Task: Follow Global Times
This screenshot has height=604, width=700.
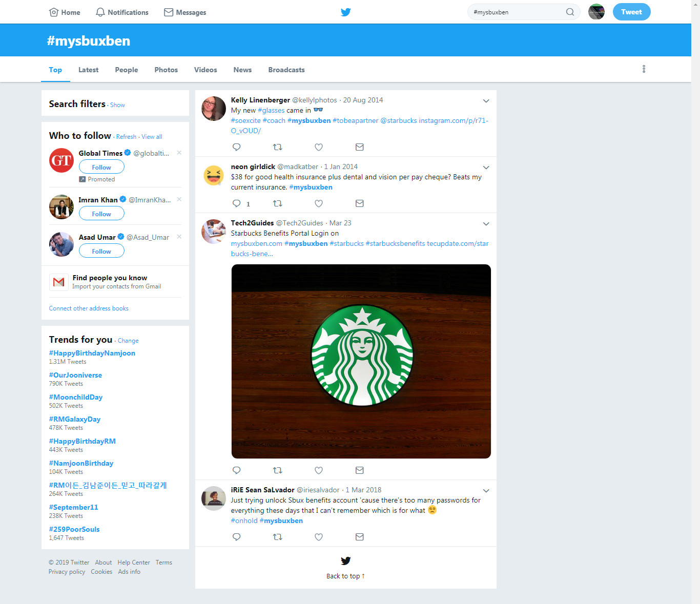Action: (x=101, y=167)
